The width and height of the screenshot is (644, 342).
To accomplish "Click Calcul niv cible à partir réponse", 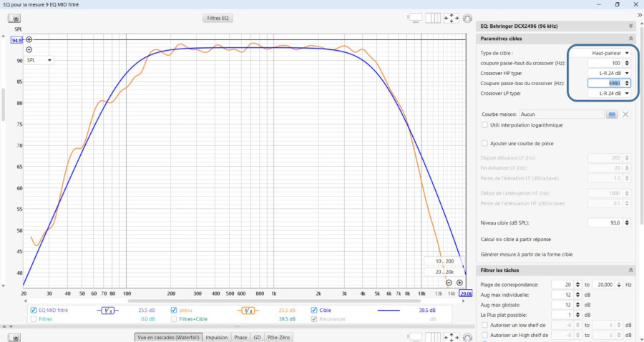I will 516,240.
